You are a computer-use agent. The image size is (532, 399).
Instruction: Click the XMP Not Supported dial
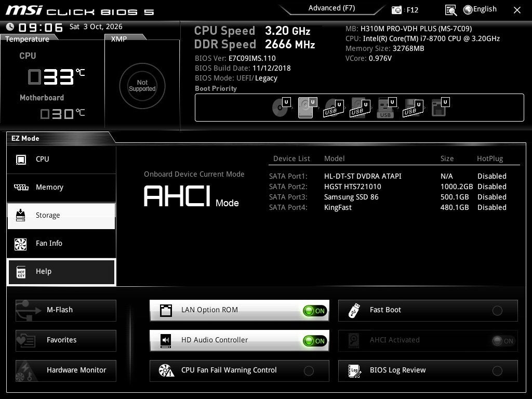[142, 86]
